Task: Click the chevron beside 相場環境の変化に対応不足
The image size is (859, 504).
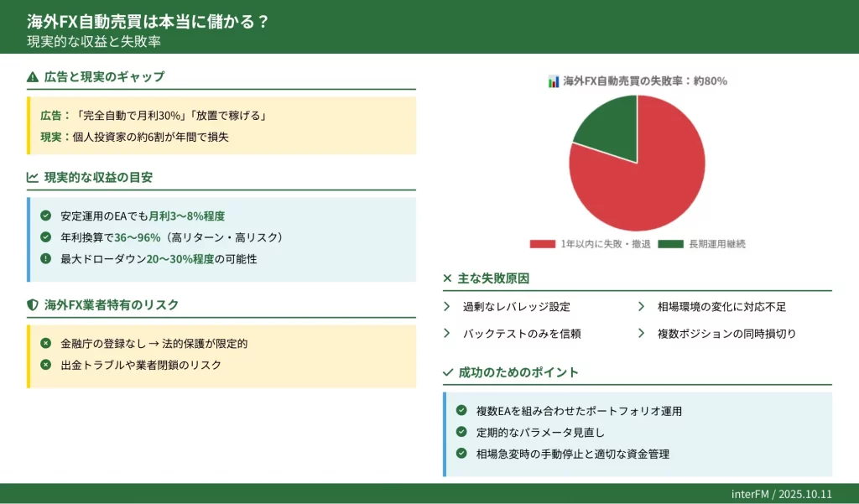Action: (x=642, y=307)
